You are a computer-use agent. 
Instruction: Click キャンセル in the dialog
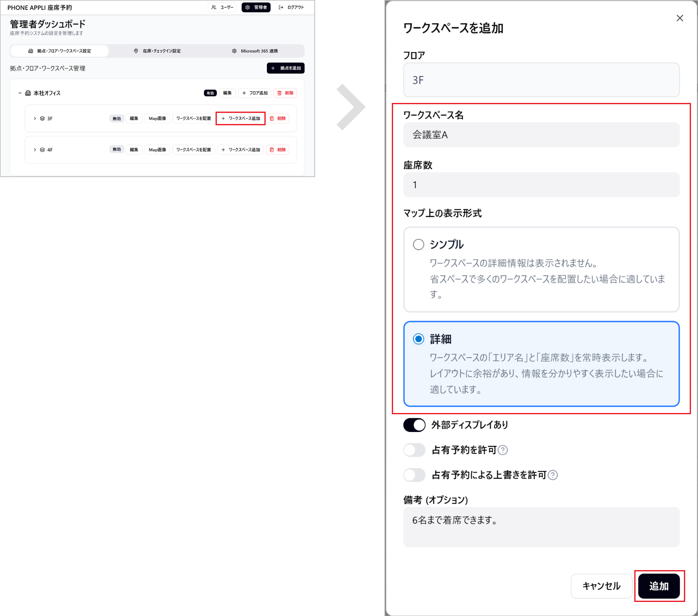602,586
